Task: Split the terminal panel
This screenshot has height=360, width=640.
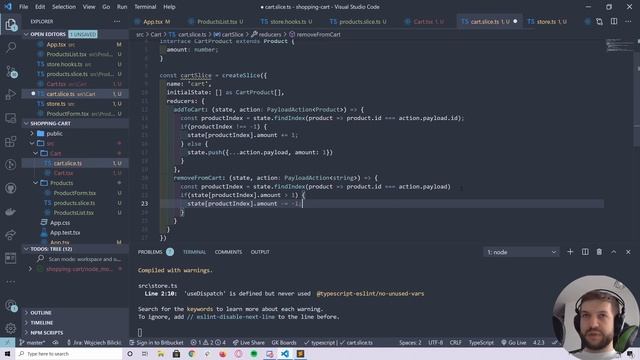Action: 585,252
